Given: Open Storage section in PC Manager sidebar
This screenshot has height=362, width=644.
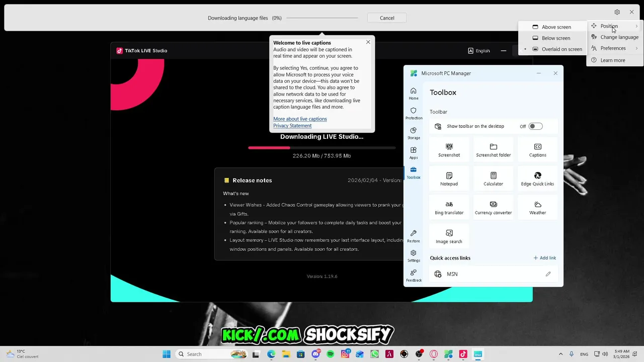Looking at the screenshot, I should (x=414, y=133).
